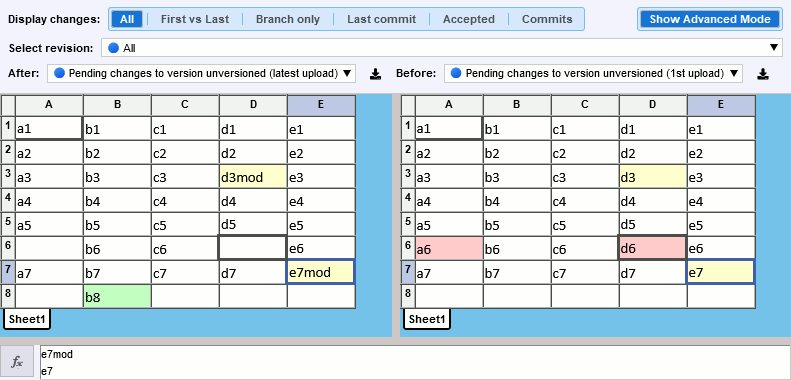Open Sheet1 tab in left spreadsheet
This screenshot has height=380, width=791.
[27, 319]
